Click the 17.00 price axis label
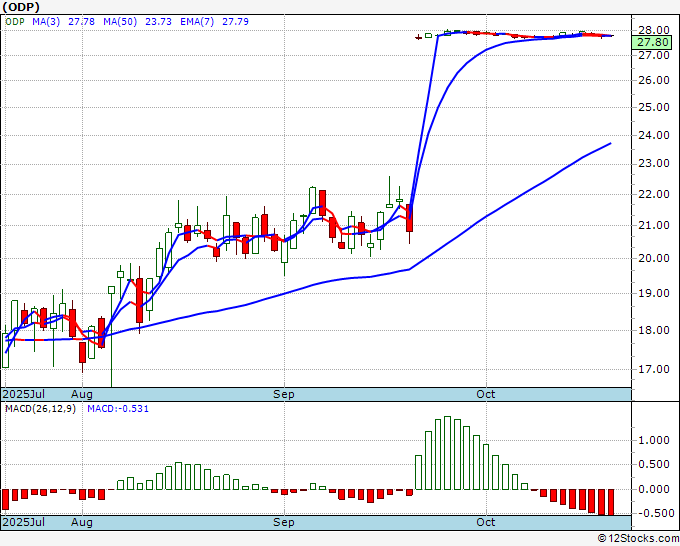Screen dimensions: 680x546 coord(654,369)
